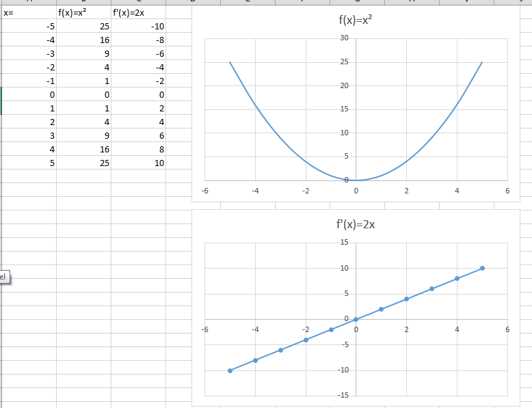Click the data point at x=5 on the line chart
Viewport: 532px width, 408px height.
click(x=482, y=269)
